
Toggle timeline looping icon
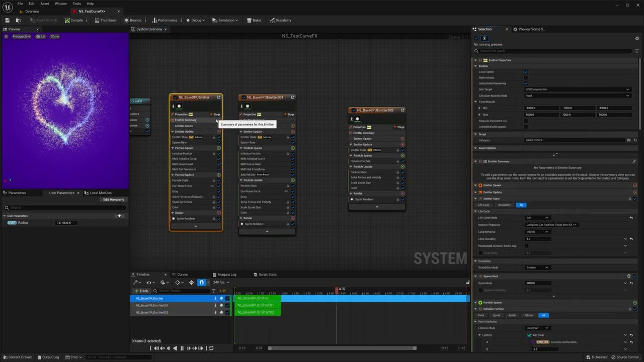[x=211, y=348]
